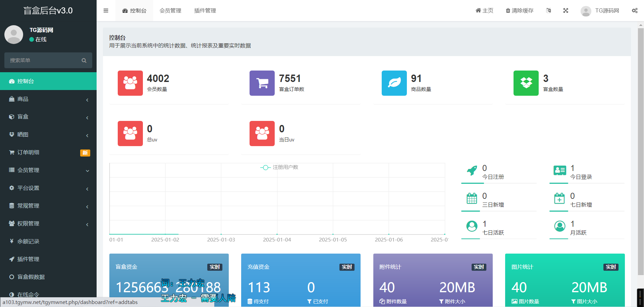
Task: Expand the 平台设置 sidebar menu
Action: pyautogui.click(x=48, y=188)
